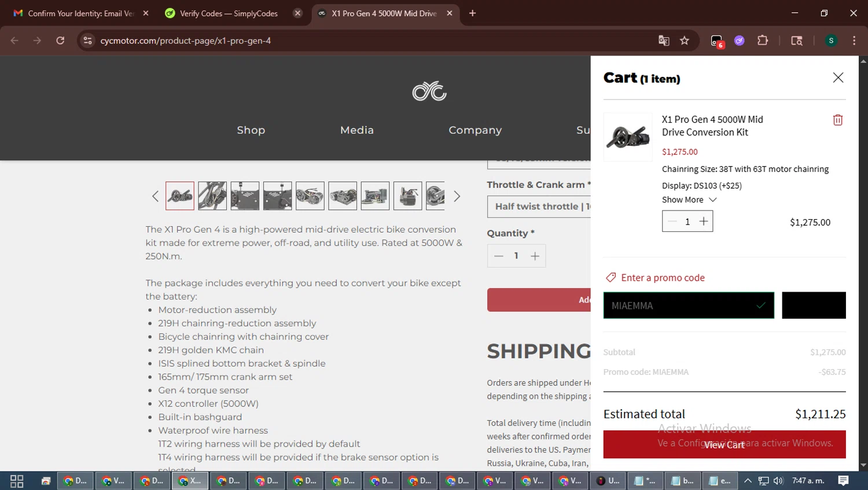Close the Verify Codes SimplyCodes tab
The width and height of the screenshot is (868, 490).
[x=297, y=13]
